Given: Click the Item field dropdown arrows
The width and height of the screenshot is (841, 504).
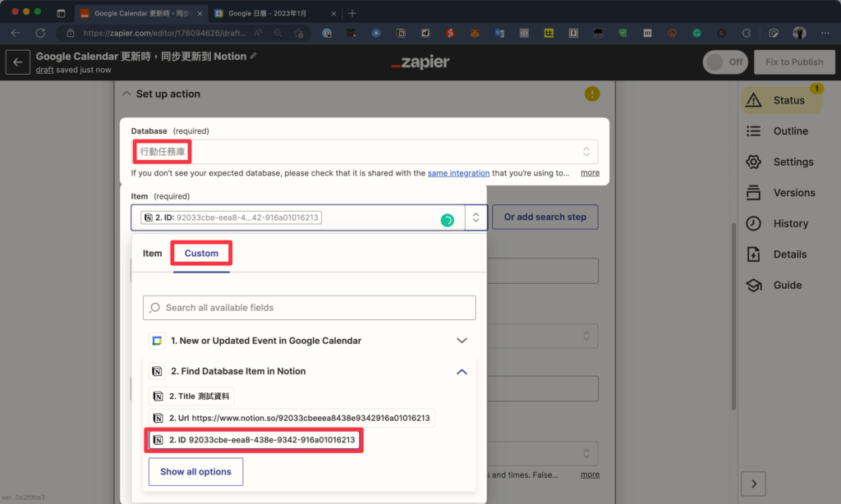Looking at the screenshot, I should click(x=476, y=218).
